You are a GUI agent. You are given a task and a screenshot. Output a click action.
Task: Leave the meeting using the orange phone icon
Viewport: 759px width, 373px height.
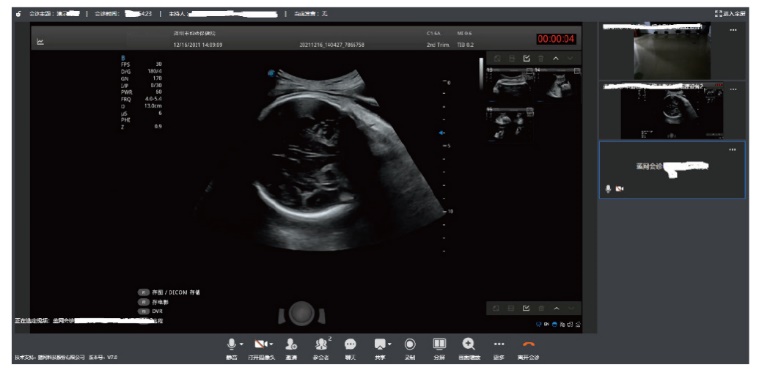click(x=529, y=344)
